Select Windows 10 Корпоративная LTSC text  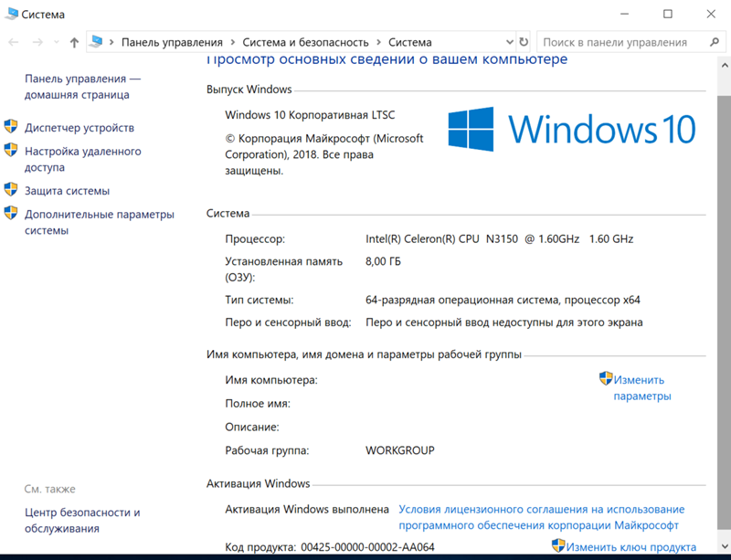pos(310,115)
